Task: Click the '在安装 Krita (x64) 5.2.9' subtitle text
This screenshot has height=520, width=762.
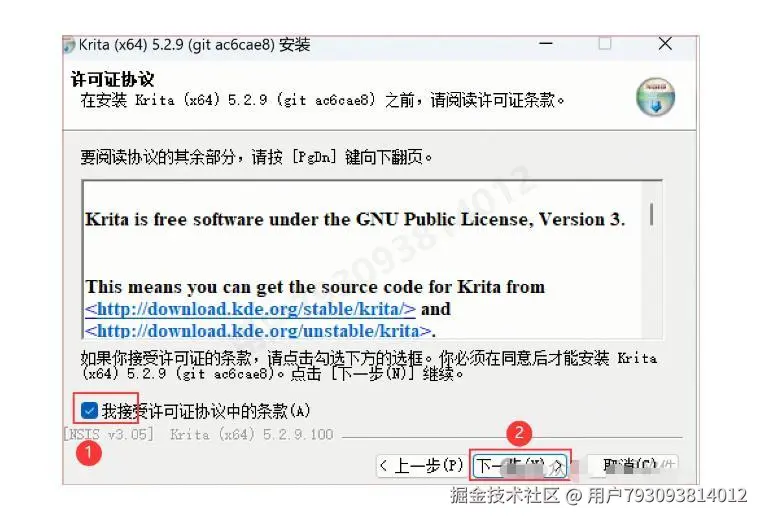Action: pyautogui.click(x=323, y=100)
